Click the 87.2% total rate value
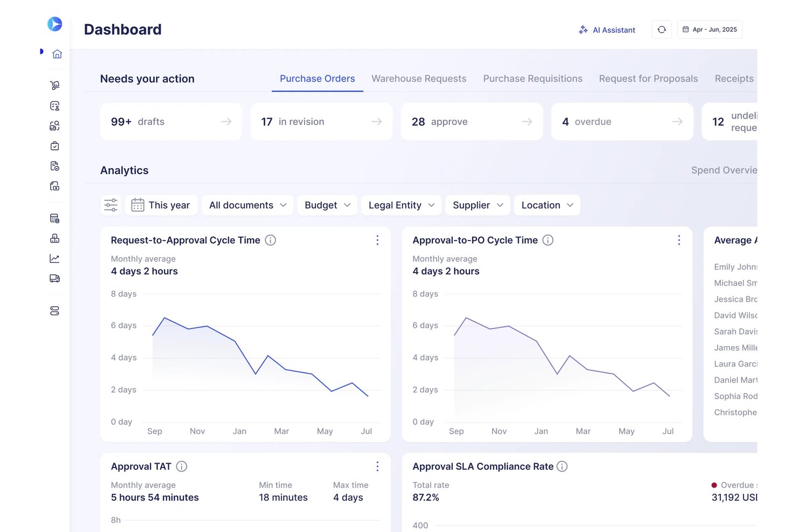 (x=426, y=498)
